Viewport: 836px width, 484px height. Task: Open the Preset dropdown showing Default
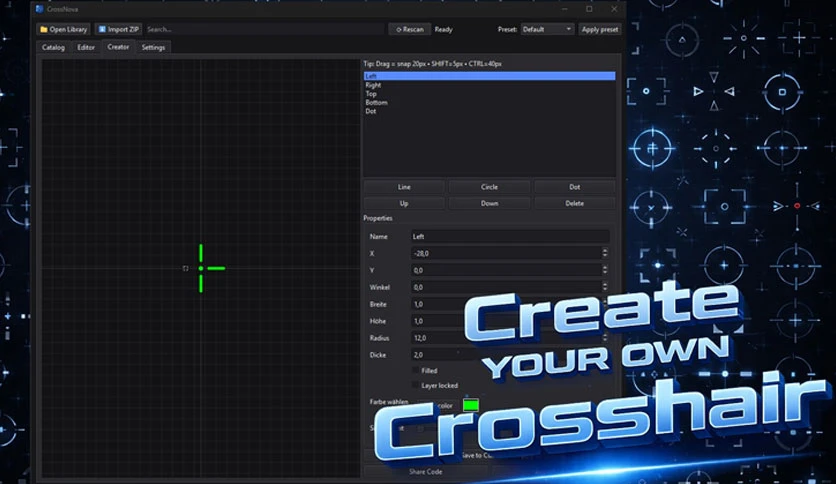547,29
